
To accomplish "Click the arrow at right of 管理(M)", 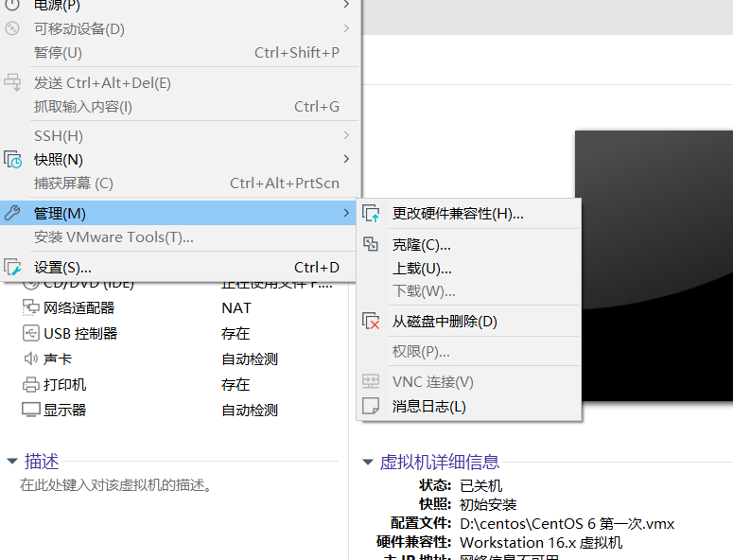I will (x=346, y=213).
